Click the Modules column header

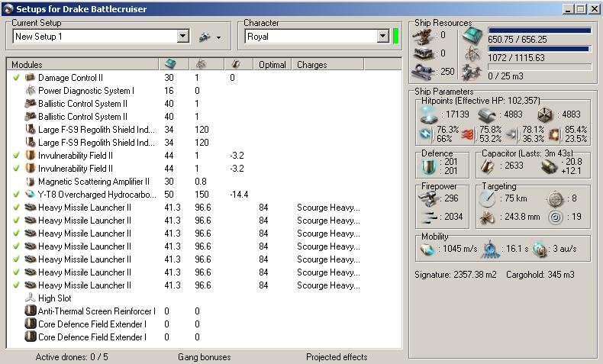[27, 65]
